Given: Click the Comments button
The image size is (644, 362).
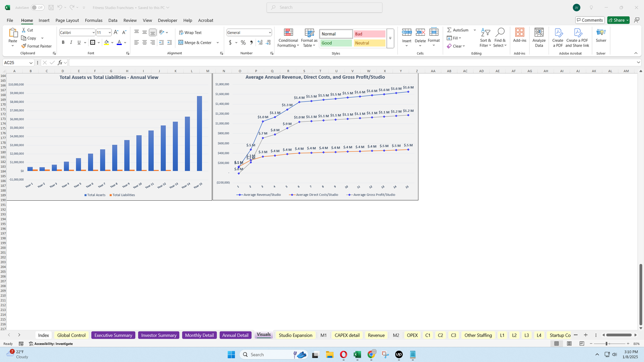Looking at the screenshot, I should [x=589, y=20].
